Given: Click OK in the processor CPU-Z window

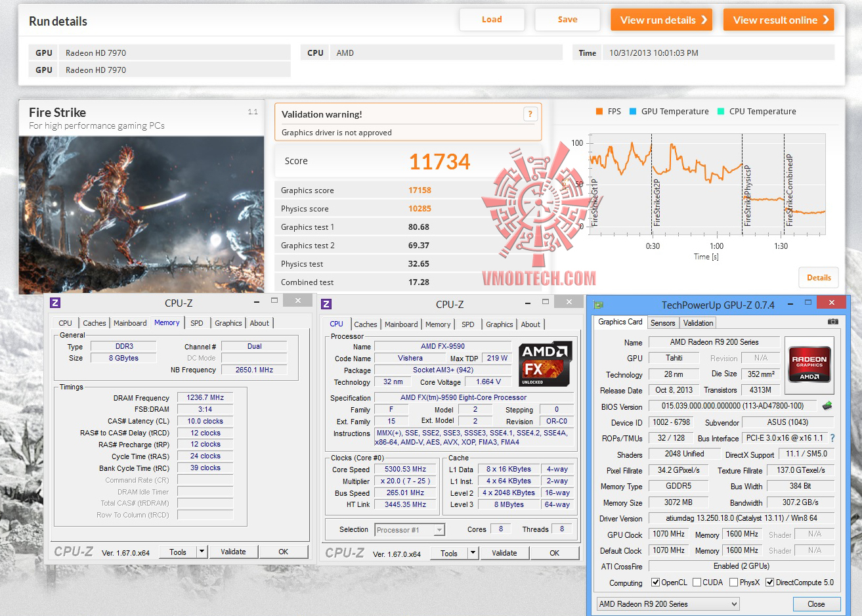Looking at the screenshot, I should [555, 553].
